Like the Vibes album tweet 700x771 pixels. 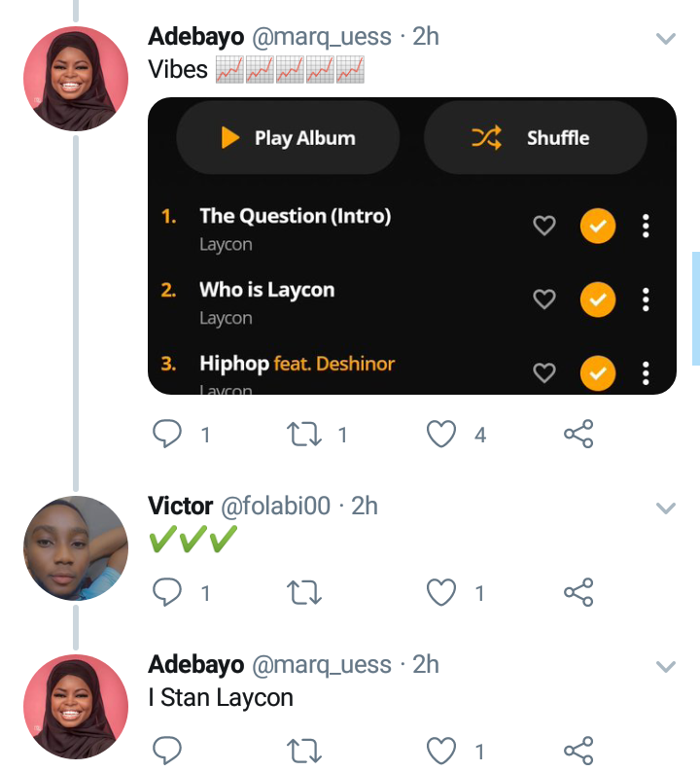click(441, 435)
